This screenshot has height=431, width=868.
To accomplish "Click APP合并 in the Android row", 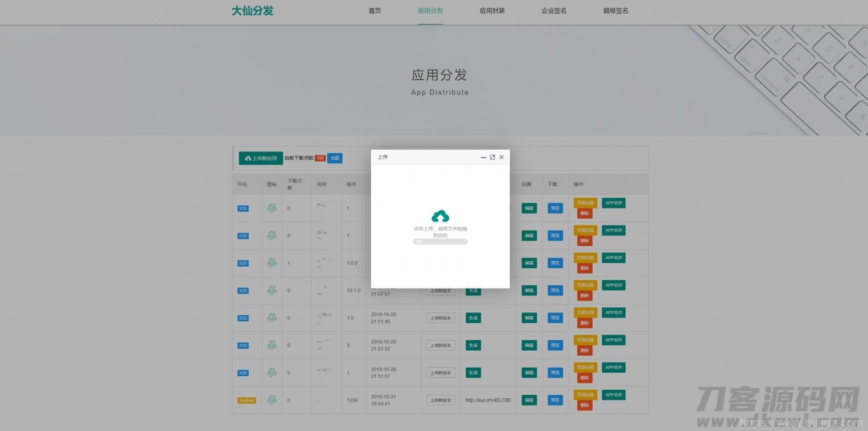I will pyautogui.click(x=614, y=395).
